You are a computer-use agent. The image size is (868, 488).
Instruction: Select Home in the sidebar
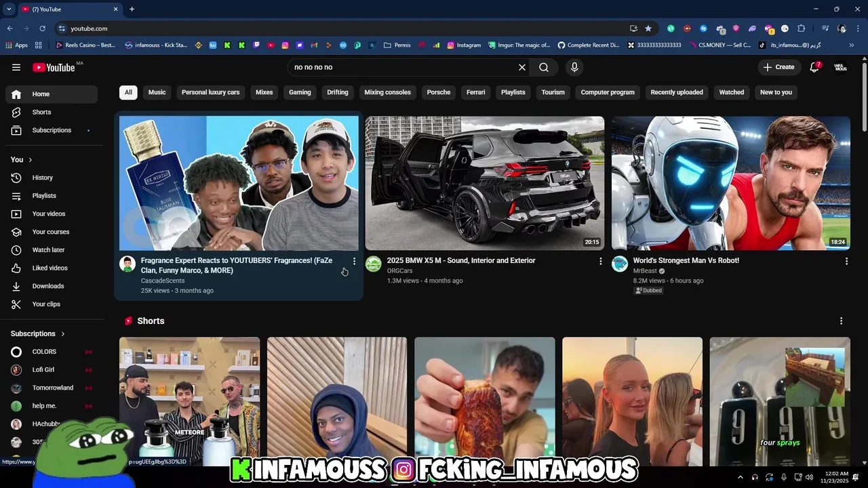51,94
